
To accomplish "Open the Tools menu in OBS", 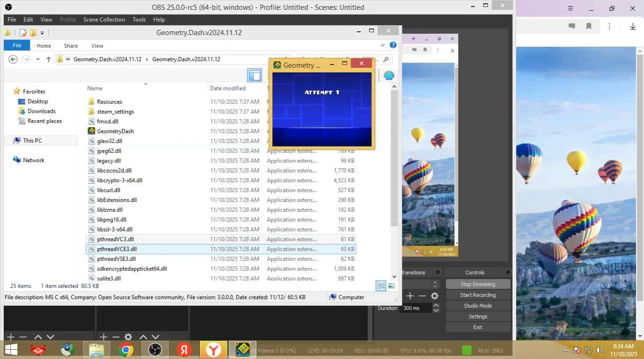I will pos(139,20).
